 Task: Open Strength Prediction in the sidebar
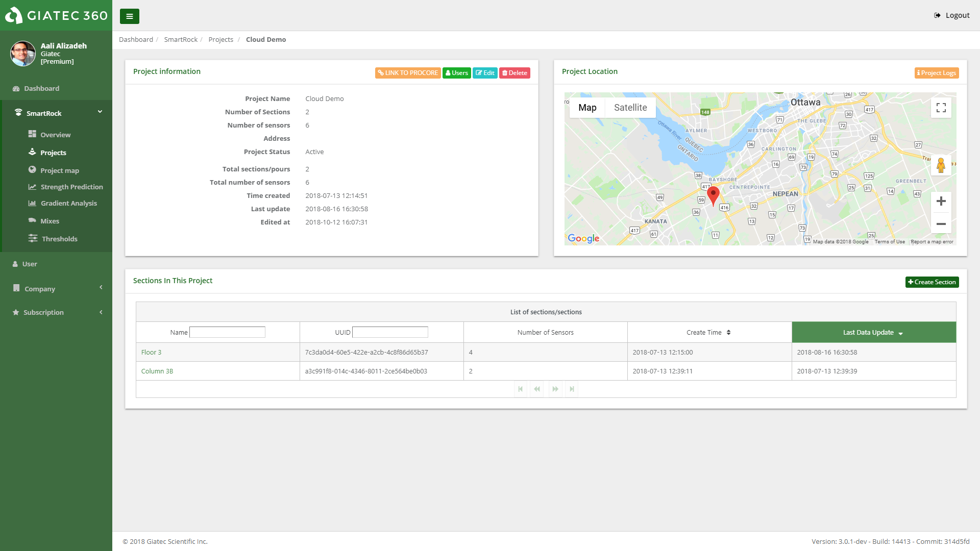71,187
